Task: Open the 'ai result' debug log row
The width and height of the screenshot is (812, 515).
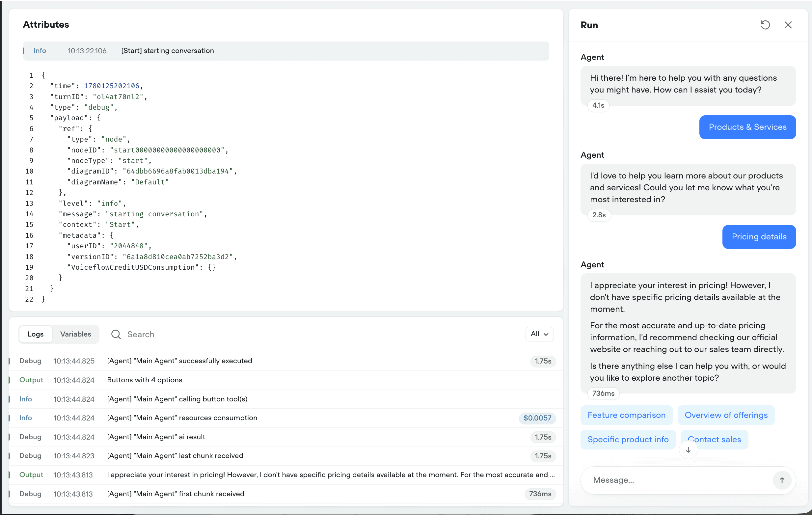Action: tap(286, 437)
